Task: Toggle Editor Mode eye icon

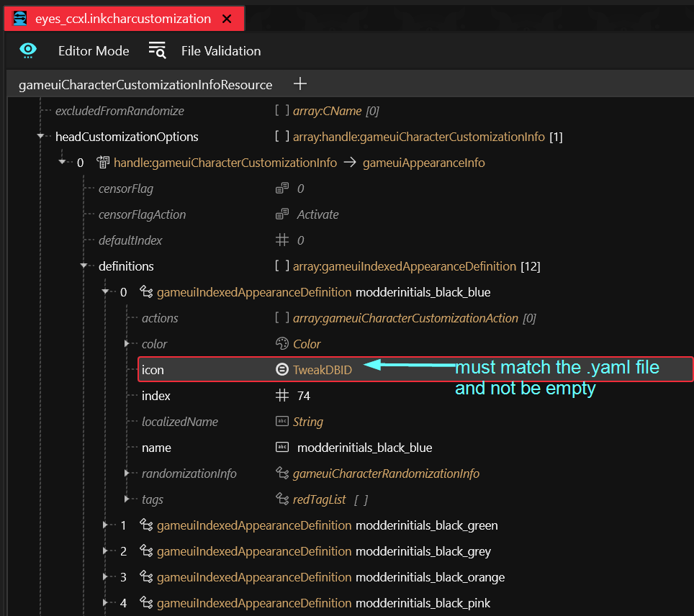Action: pos(28,50)
